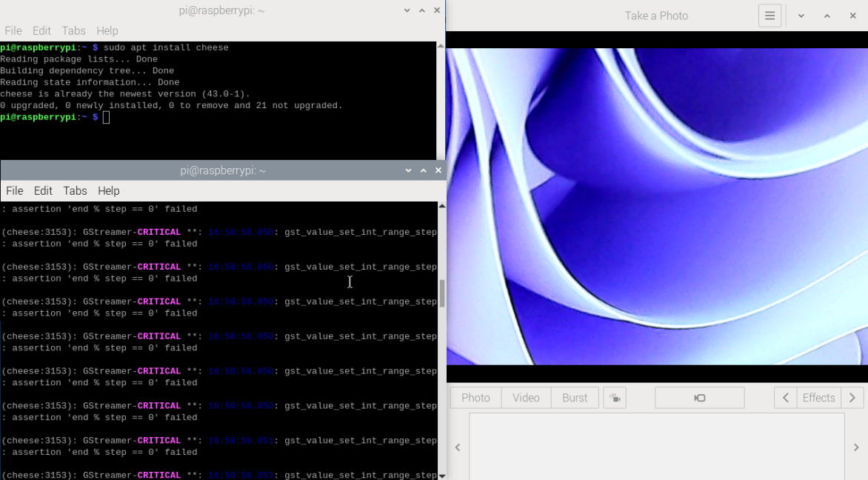
Task: Click the lower terminal scrollbar thumb
Action: point(441,293)
